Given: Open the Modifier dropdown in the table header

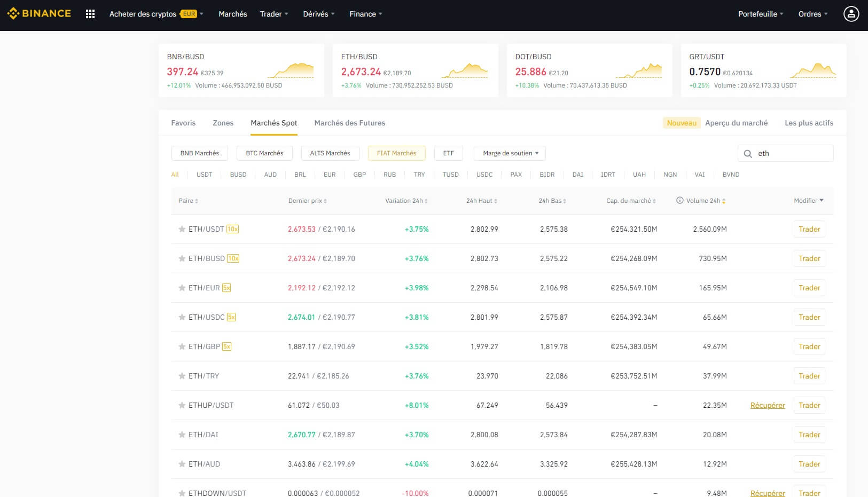Looking at the screenshot, I should [x=808, y=200].
